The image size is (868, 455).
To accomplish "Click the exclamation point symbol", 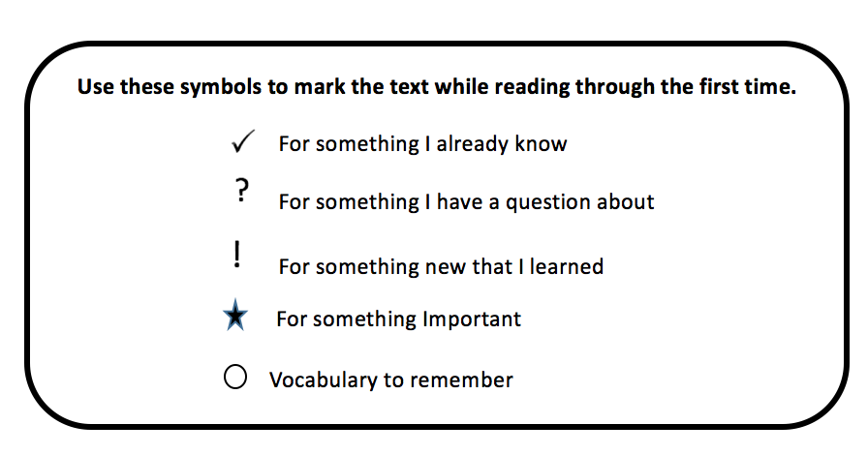I will [237, 255].
